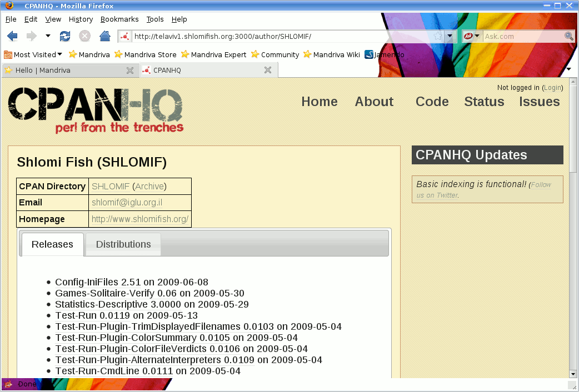Click the Stop loading icon

click(x=85, y=36)
